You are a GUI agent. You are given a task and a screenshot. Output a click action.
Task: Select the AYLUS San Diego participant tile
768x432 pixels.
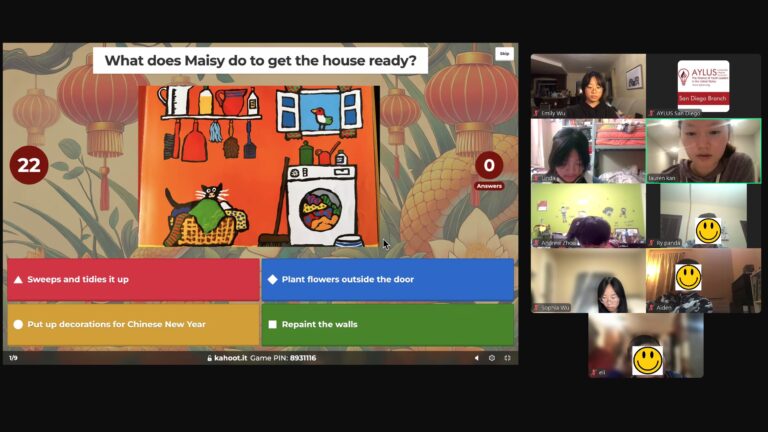703,86
